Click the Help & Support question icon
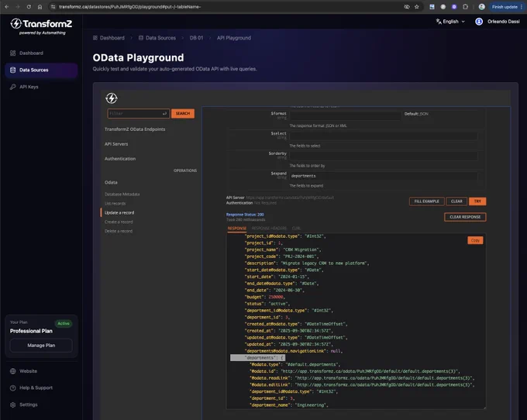Viewport: 527px width, 420px height. pos(12,387)
